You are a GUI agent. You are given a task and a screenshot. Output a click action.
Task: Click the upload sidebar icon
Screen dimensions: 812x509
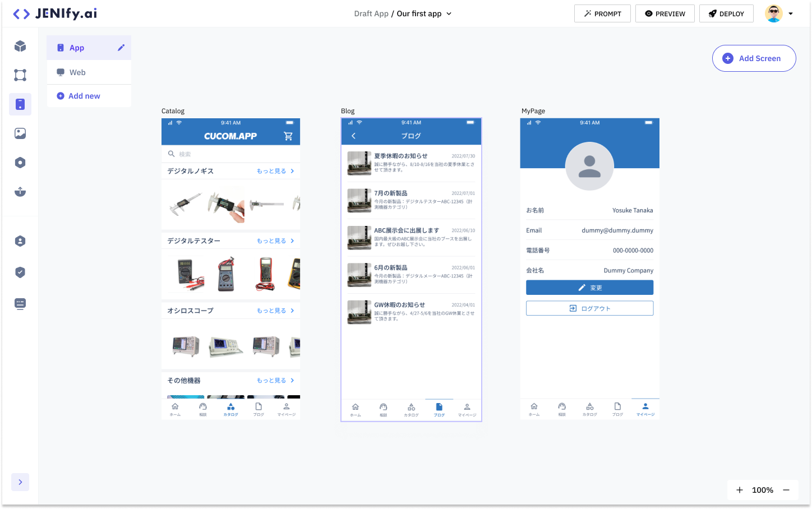coord(20,192)
